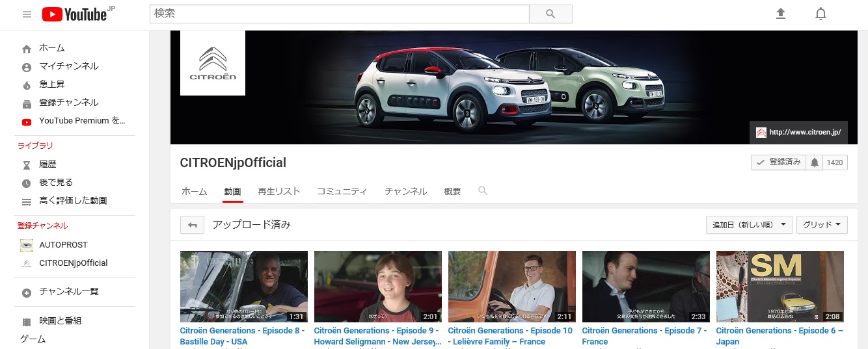Open ゲーム in the sidebar
Screen dimensions: 868x349
pos(33,339)
